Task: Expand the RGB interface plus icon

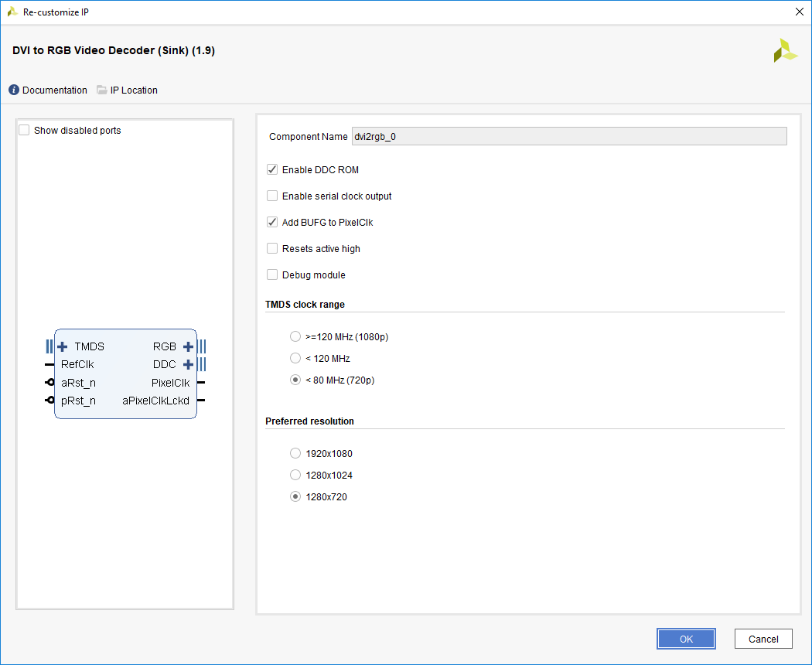Action: tap(189, 346)
